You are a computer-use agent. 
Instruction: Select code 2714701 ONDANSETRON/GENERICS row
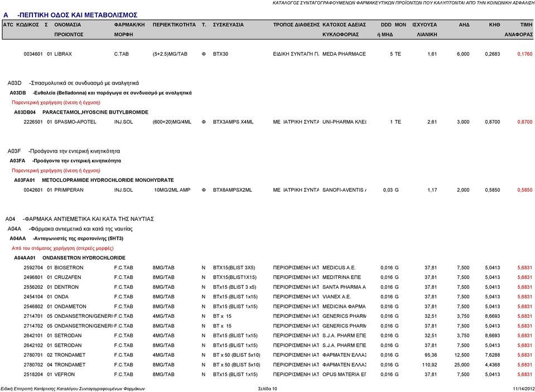pyautogui.click(x=33, y=316)
